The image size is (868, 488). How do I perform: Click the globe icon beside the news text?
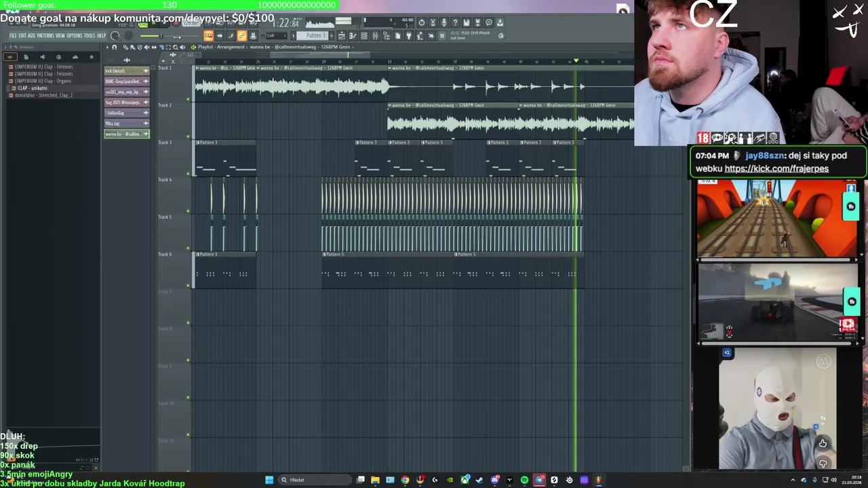tap(500, 36)
